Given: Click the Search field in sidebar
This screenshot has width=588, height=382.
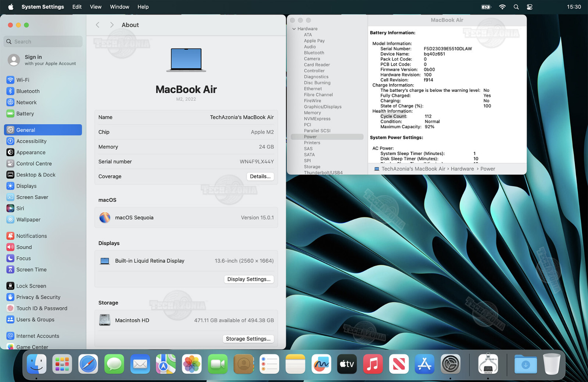Looking at the screenshot, I should (43, 42).
